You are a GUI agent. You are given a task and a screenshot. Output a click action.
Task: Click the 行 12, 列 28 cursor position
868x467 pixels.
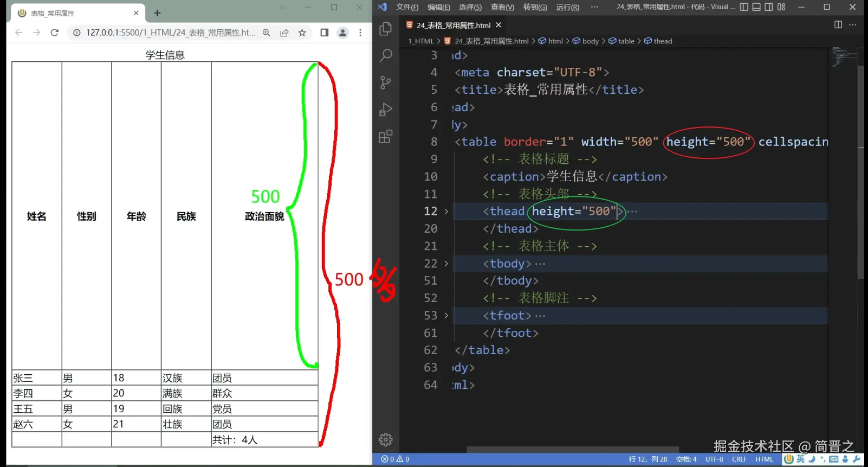(648, 459)
